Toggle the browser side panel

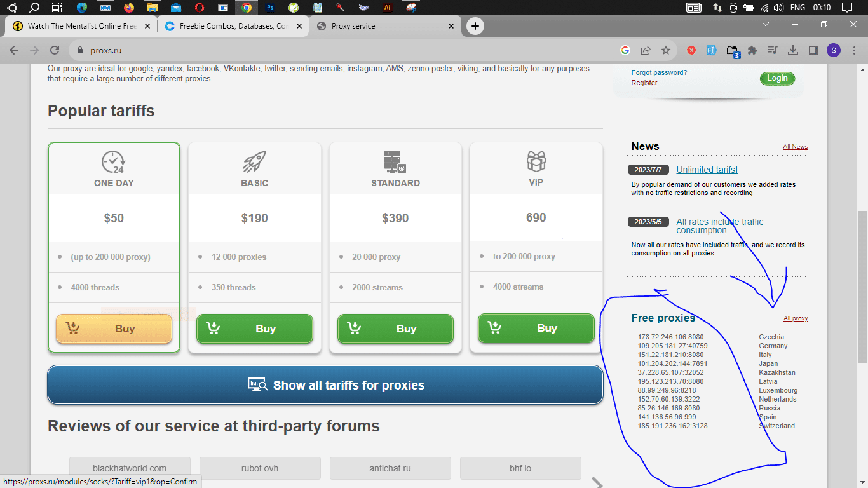(813, 50)
